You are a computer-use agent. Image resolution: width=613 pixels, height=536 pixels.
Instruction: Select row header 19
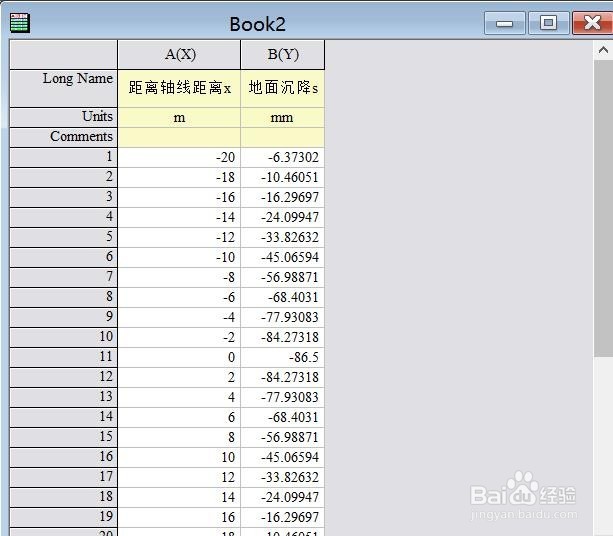[64, 517]
